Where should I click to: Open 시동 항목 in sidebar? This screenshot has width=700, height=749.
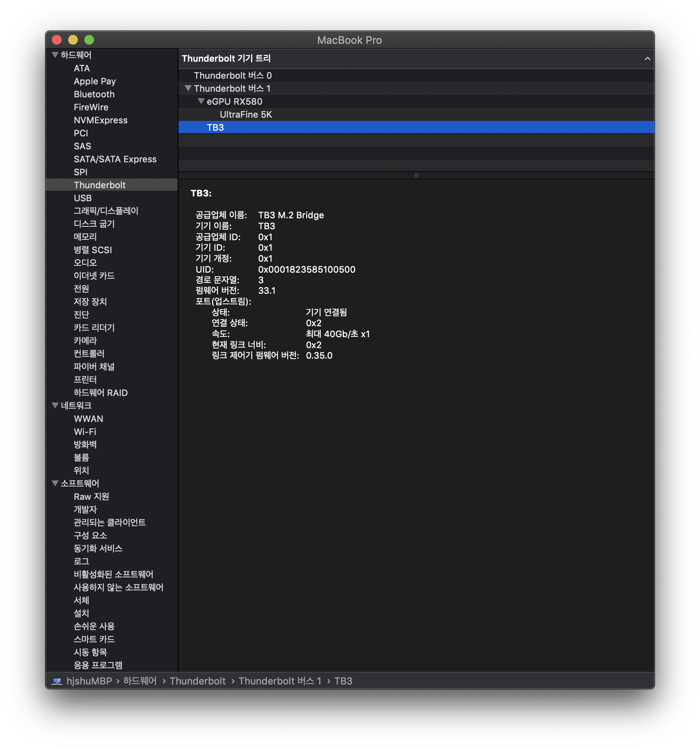point(90,652)
